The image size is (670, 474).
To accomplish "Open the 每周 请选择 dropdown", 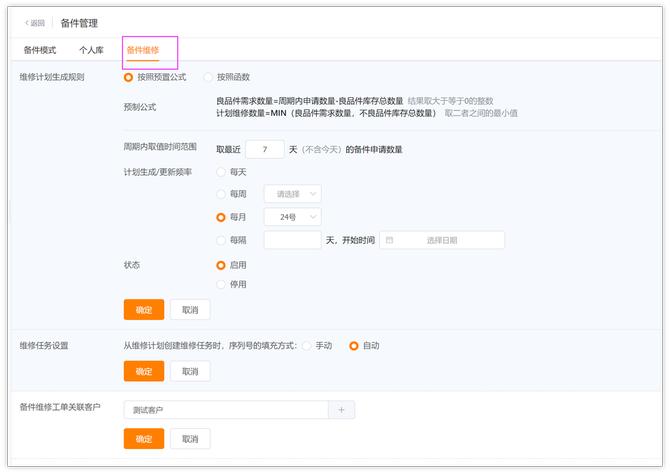I will 292,194.
